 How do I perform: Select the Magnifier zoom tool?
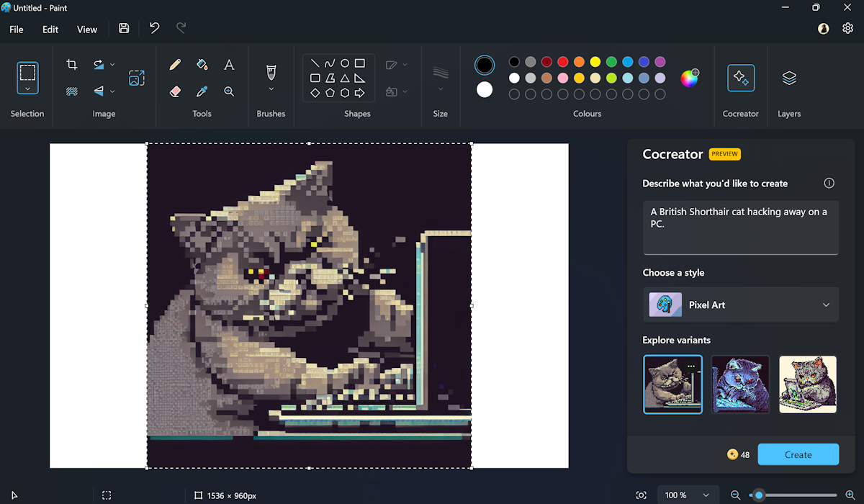click(x=229, y=91)
